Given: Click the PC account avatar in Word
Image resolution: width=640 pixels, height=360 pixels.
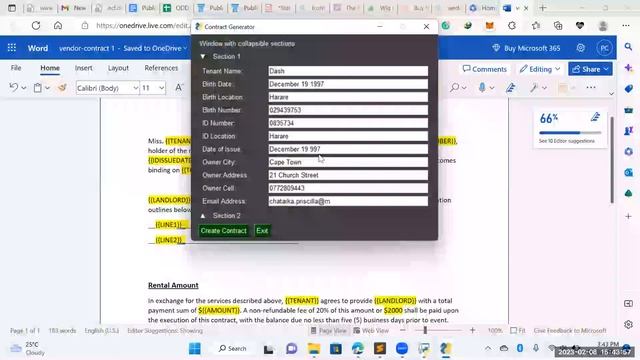Looking at the screenshot, I should point(604,48).
